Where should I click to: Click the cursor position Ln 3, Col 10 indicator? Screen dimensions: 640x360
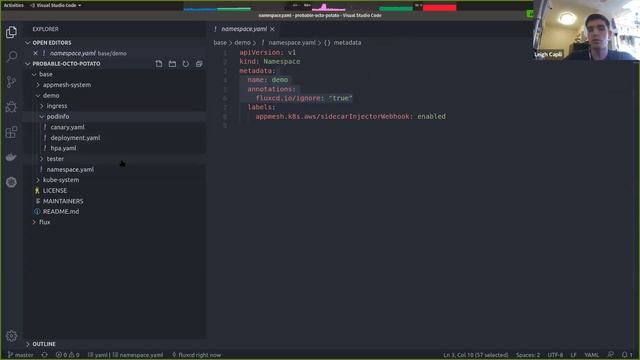tap(476, 355)
